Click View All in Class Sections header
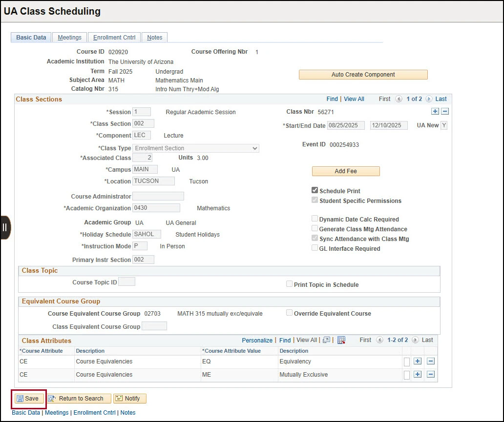The height and width of the screenshot is (422, 504). click(x=354, y=99)
